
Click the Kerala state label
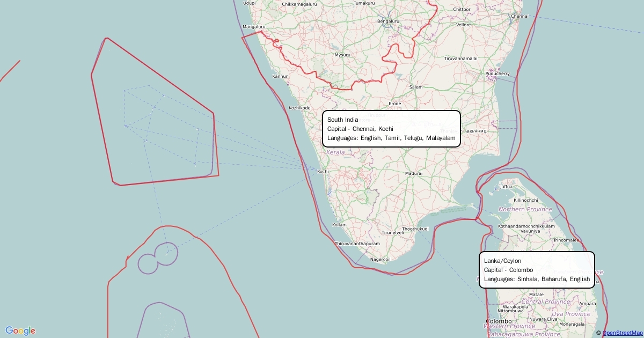335,152
